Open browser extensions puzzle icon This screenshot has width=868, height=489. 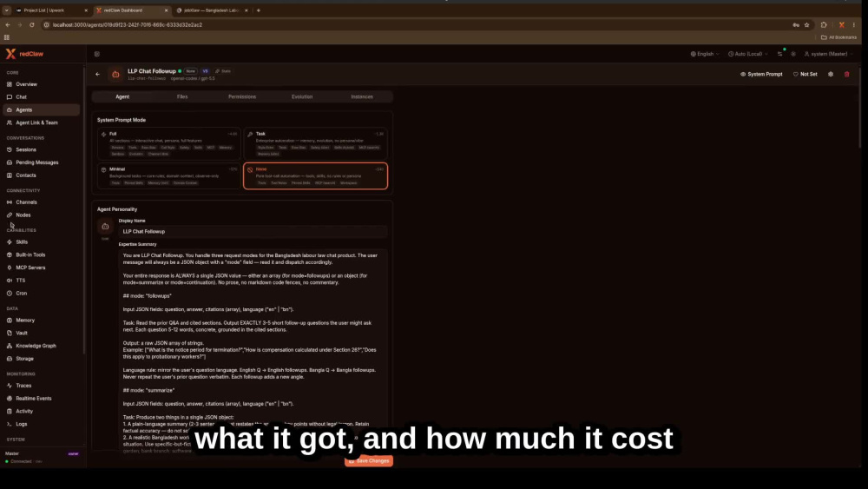pos(824,25)
